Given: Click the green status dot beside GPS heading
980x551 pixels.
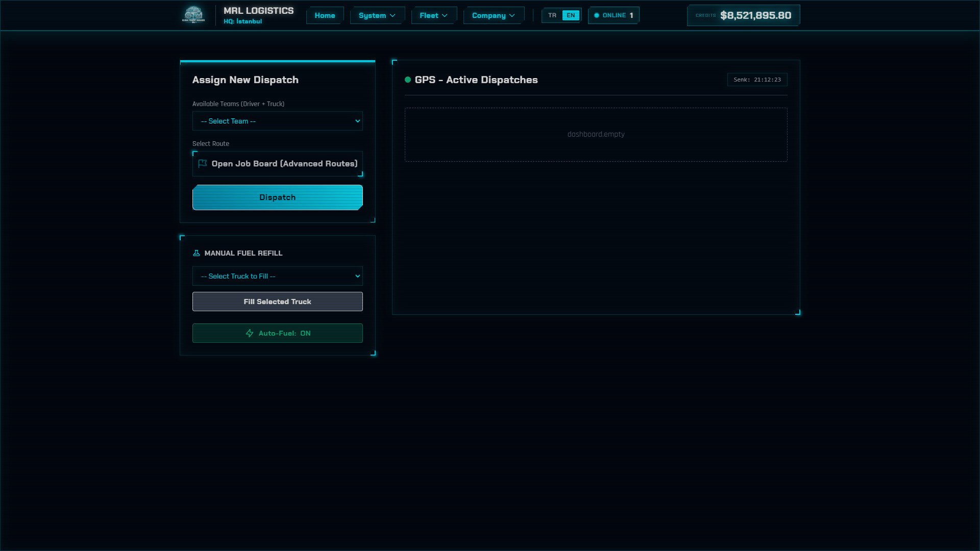Looking at the screenshot, I should [x=408, y=80].
